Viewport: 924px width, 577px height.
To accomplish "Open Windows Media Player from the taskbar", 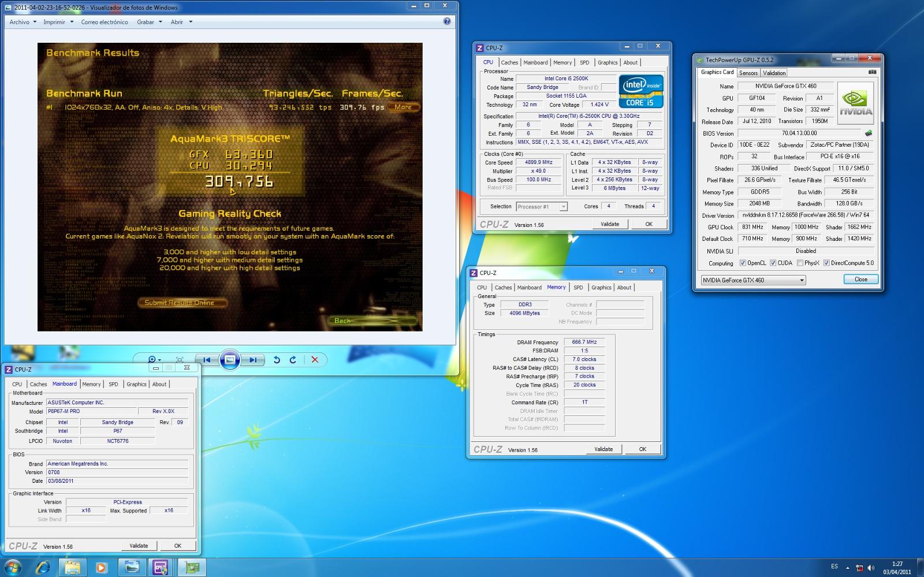I will (101, 568).
